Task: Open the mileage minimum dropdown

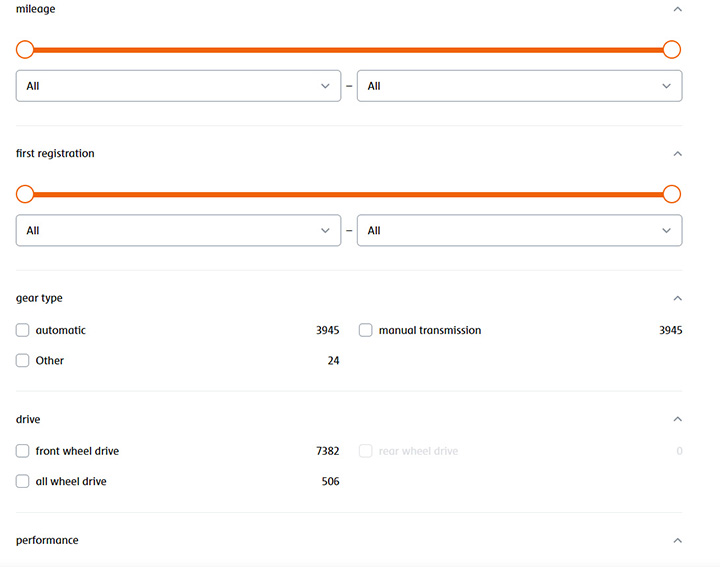Action: pyautogui.click(x=179, y=86)
